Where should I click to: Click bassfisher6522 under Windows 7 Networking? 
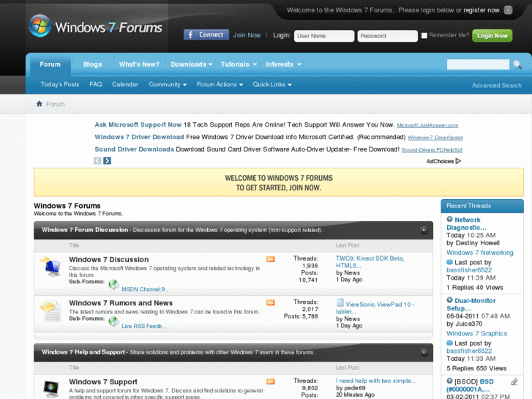tap(469, 270)
